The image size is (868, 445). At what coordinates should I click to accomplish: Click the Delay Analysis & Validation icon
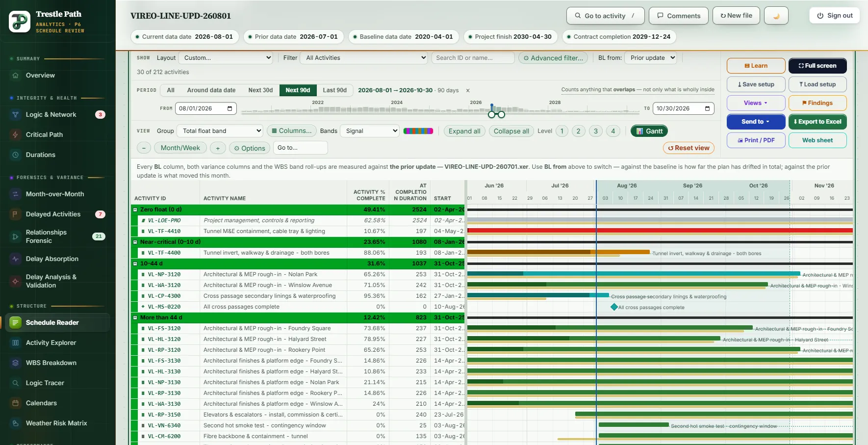pyautogui.click(x=16, y=281)
